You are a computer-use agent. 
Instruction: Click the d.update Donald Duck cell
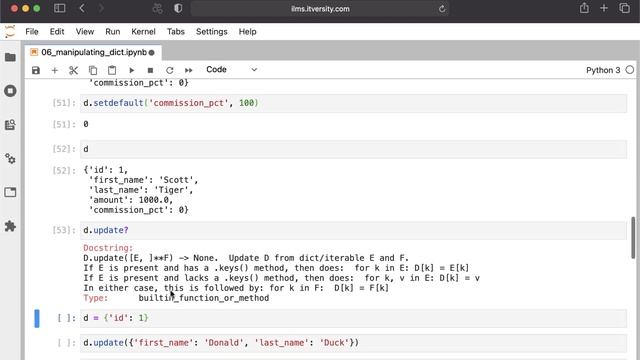pyautogui.click(x=353, y=343)
